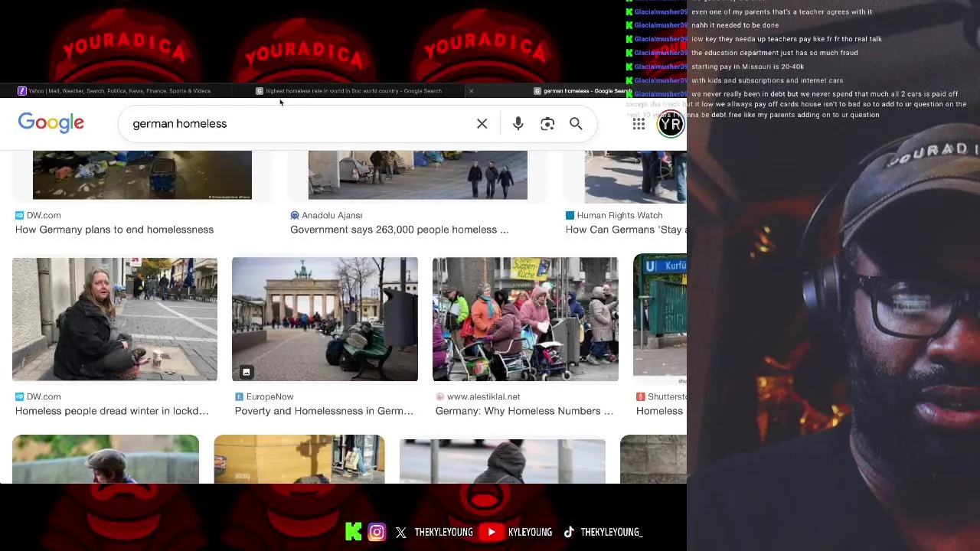Open 'Homeless people dread winter in lockd...' link

pyautogui.click(x=112, y=411)
